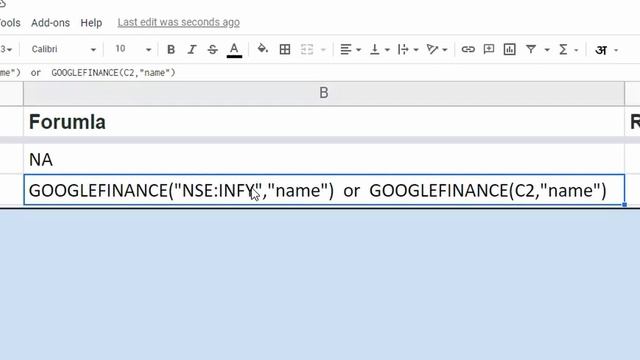Select the column B header

(324, 93)
